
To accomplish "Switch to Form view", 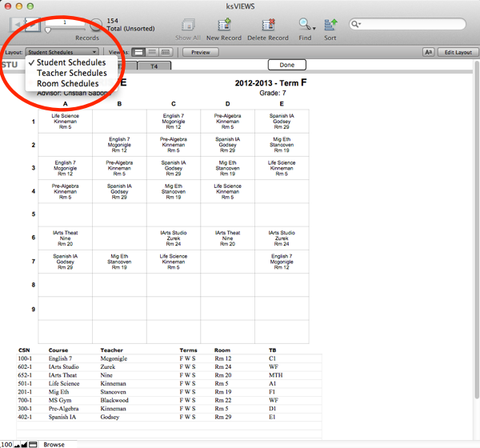I will point(138,52).
